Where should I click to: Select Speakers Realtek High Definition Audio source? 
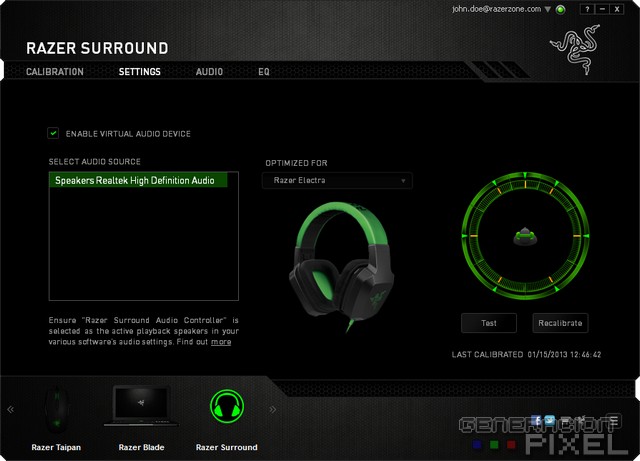point(138,180)
